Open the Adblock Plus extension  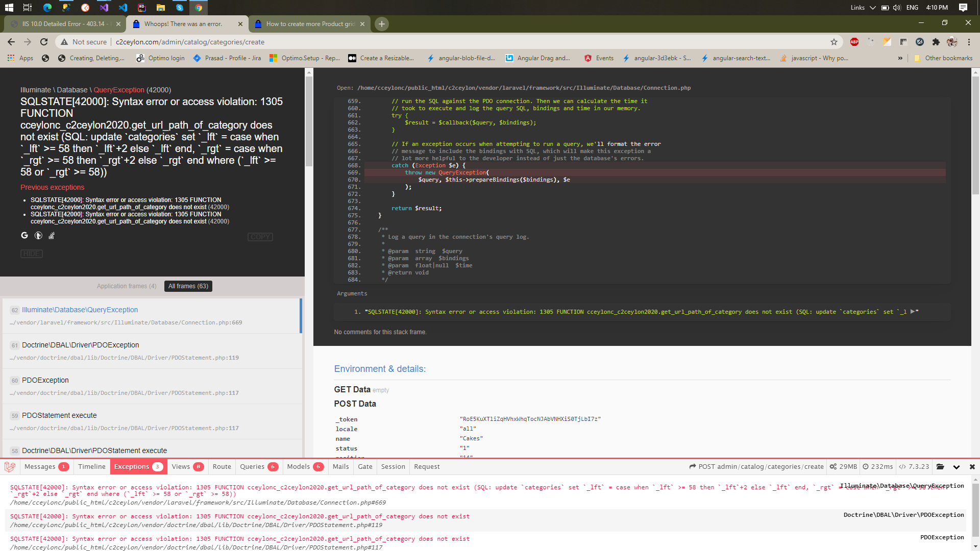[x=854, y=42]
